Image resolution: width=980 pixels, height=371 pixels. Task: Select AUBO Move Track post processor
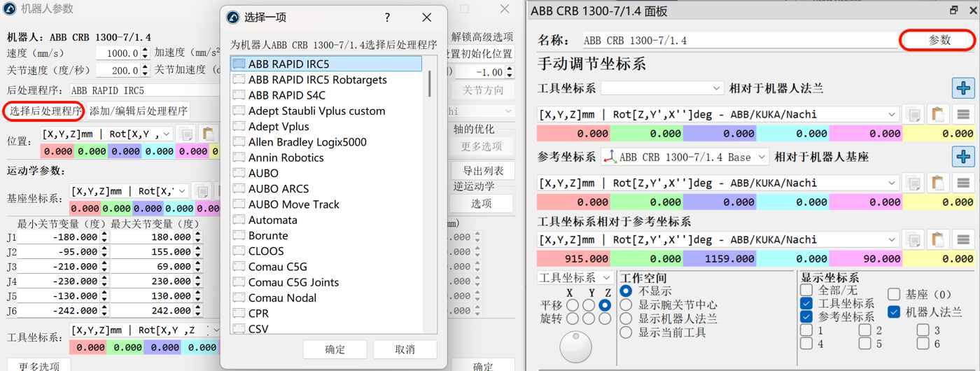[x=293, y=204]
